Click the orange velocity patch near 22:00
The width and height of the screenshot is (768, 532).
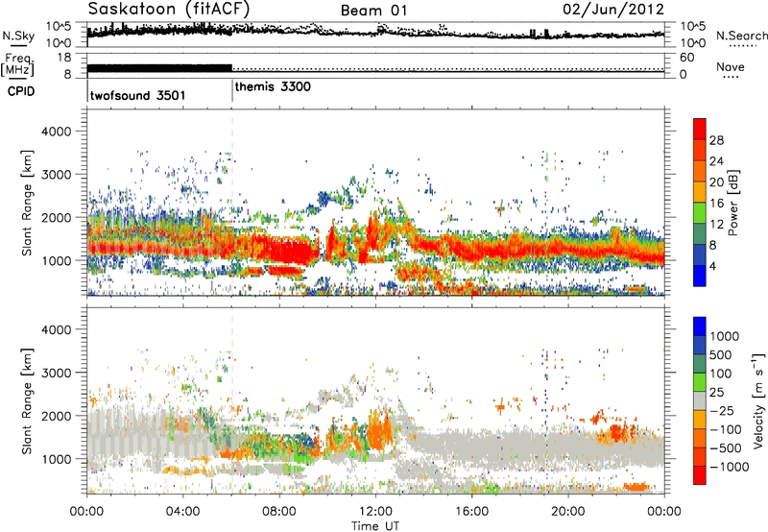pyautogui.click(x=615, y=433)
